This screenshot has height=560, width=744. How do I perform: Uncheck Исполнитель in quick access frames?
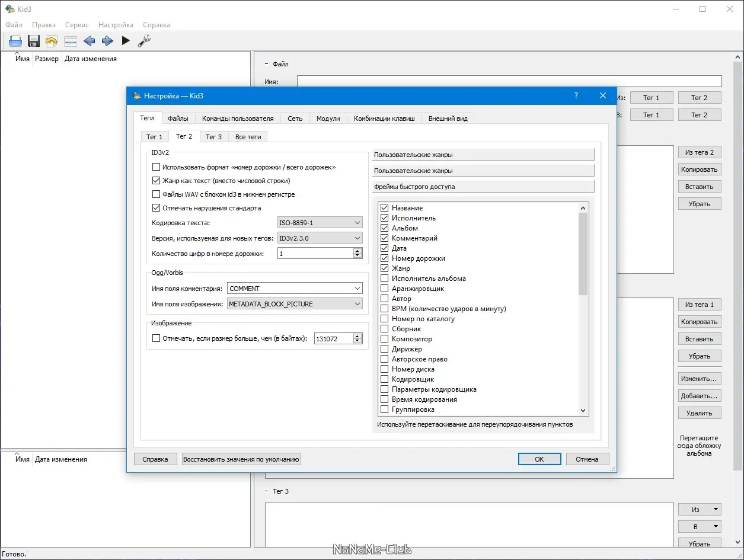pyautogui.click(x=385, y=218)
